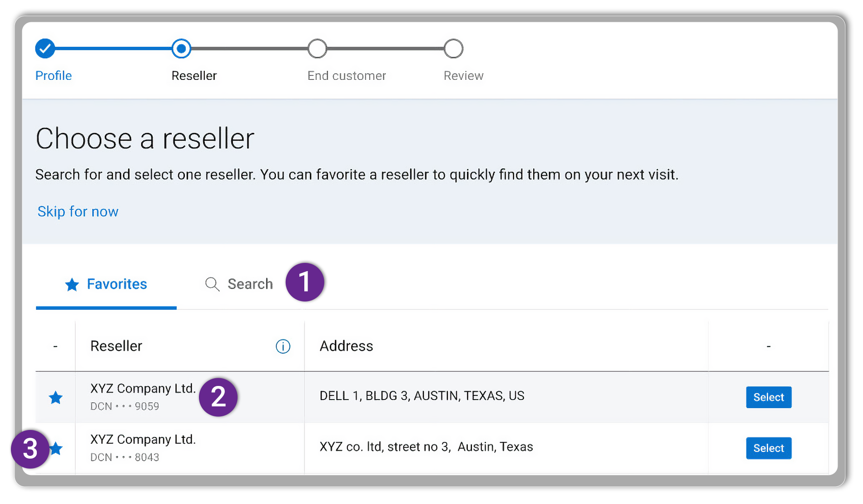The image size is (863, 504).
Task: Select reseller at DELL 1, BLDG 3 address
Action: click(x=769, y=397)
